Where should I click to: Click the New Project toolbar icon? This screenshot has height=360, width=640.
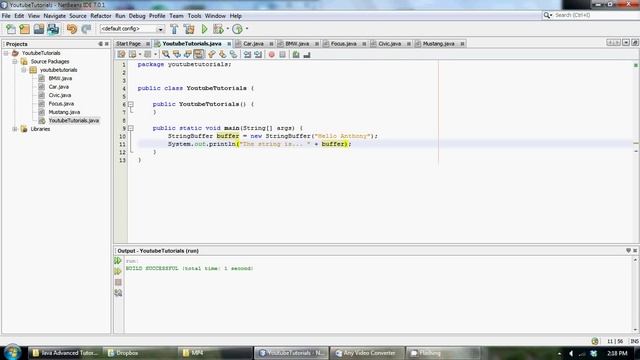click(x=25, y=29)
